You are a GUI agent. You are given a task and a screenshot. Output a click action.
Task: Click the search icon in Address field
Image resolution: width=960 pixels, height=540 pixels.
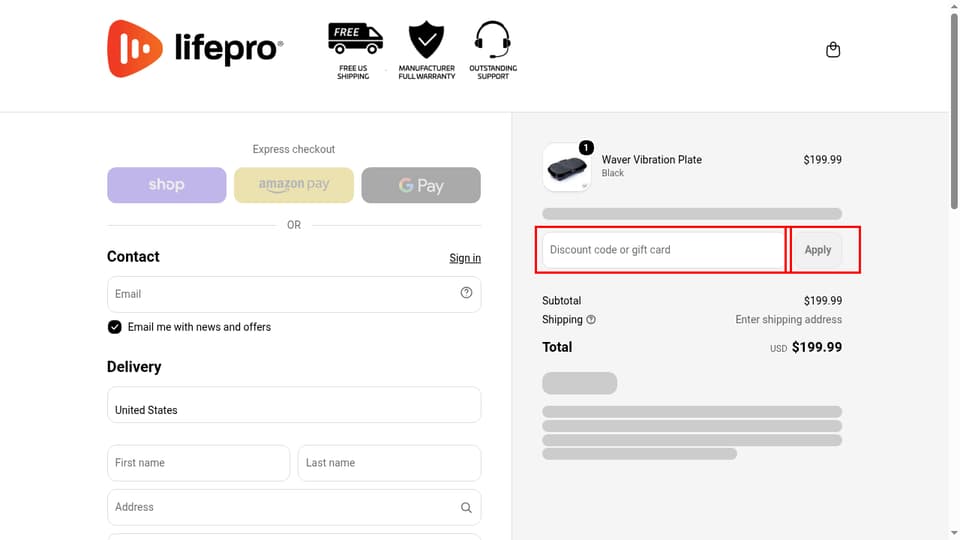(x=467, y=508)
